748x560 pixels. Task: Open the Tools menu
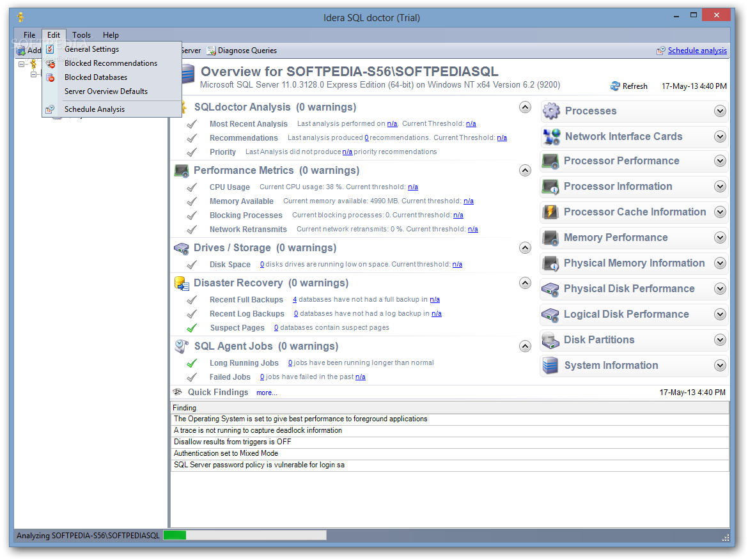(81, 35)
